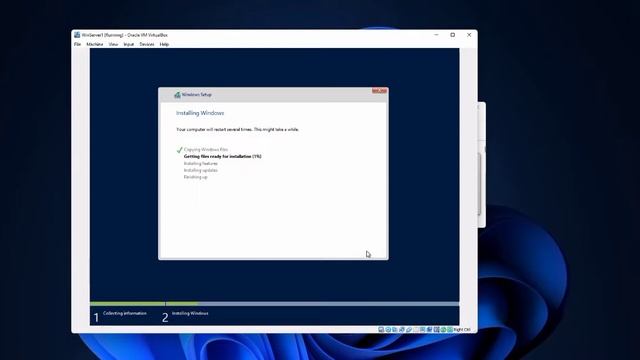Click 'Installing updates' step
The image size is (640, 360).
pyautogui.click(x=200, y=170)
